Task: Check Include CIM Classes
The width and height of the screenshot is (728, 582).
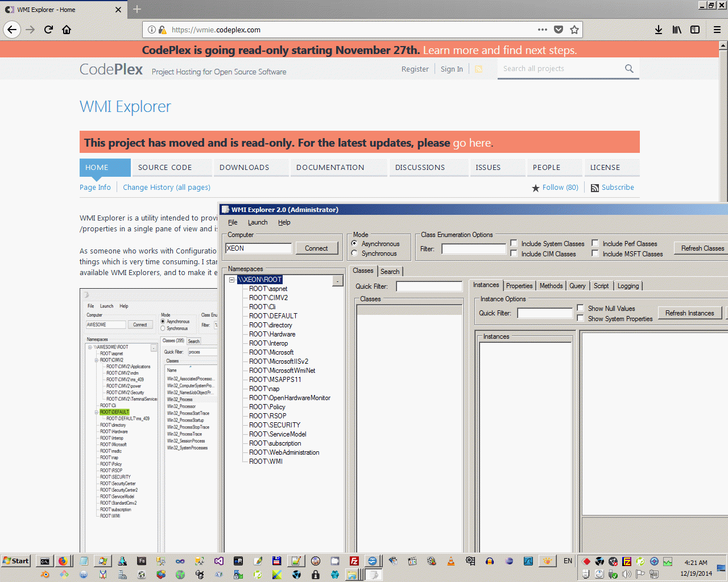Action: 514,253
